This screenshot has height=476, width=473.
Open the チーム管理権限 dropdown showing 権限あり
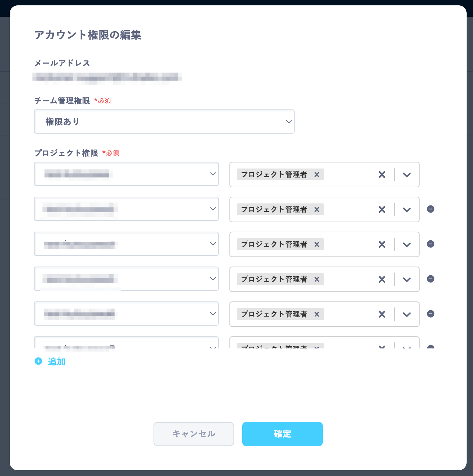[289, 122]
